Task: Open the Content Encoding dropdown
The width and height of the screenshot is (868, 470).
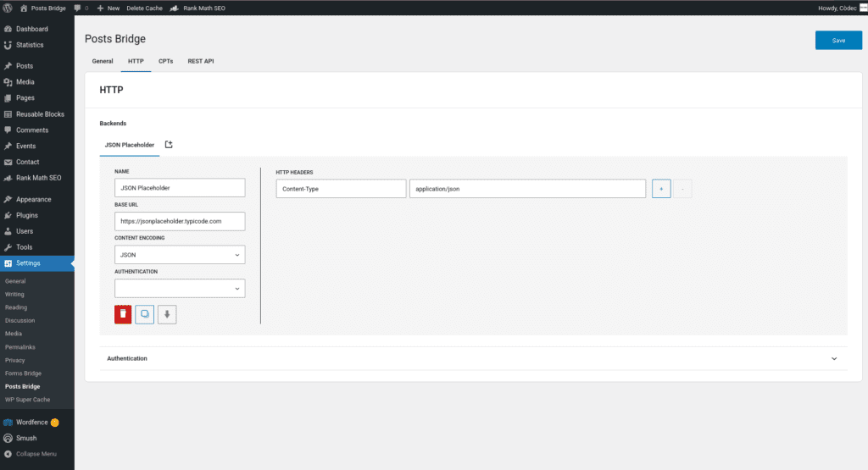Action: (180, 255)
